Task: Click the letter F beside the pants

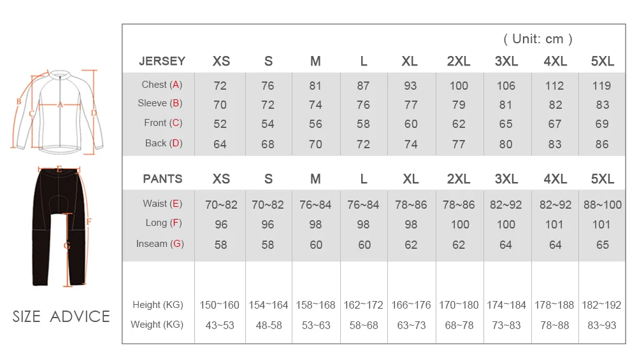Action: point(89,221)
